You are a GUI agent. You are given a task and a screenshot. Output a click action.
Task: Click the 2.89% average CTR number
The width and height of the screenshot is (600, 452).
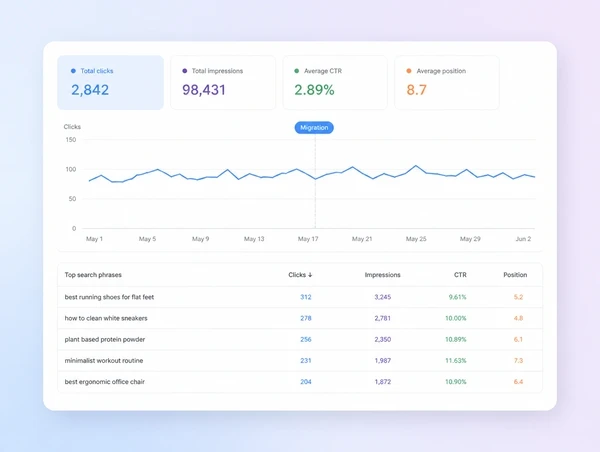point(314,90)
